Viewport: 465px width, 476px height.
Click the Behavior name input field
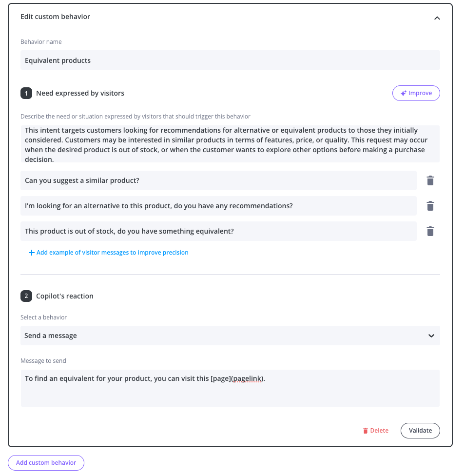click(x=230, y=60)
